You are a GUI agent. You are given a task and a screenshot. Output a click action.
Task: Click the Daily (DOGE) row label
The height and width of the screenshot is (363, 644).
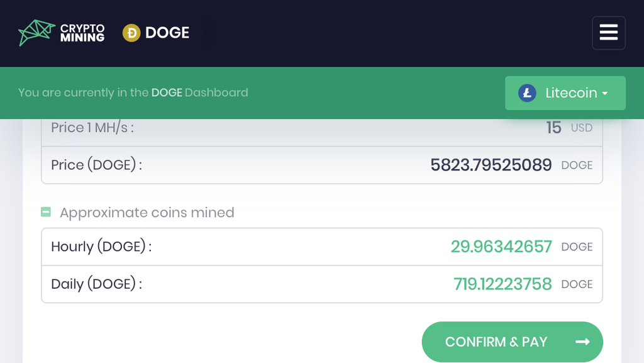pyautogui.click(x=96, y=284)
